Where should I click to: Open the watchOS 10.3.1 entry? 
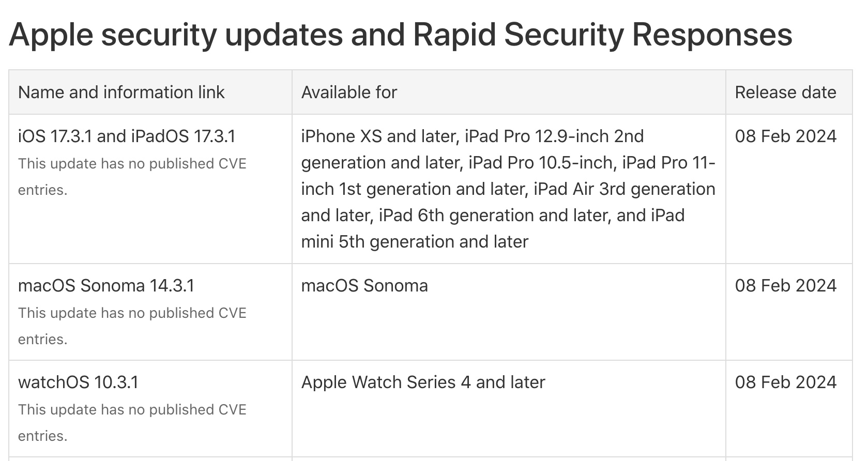point(78,382)
